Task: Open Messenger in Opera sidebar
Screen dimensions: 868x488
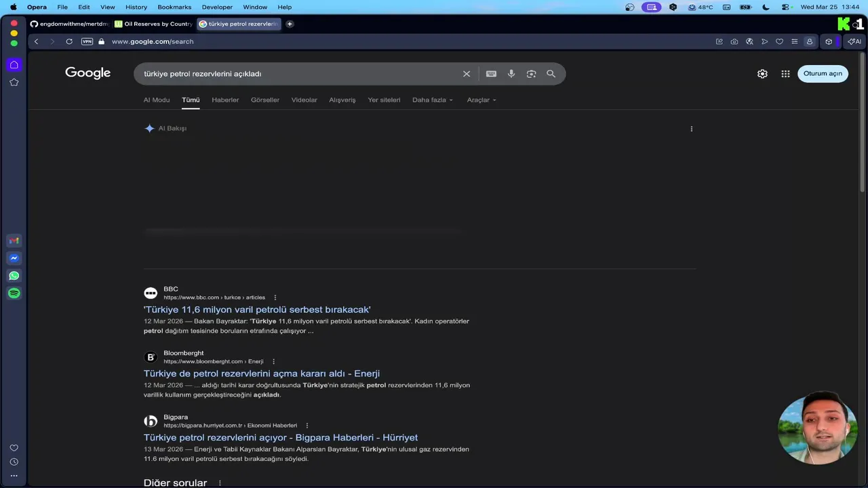Action: (14, 258)
